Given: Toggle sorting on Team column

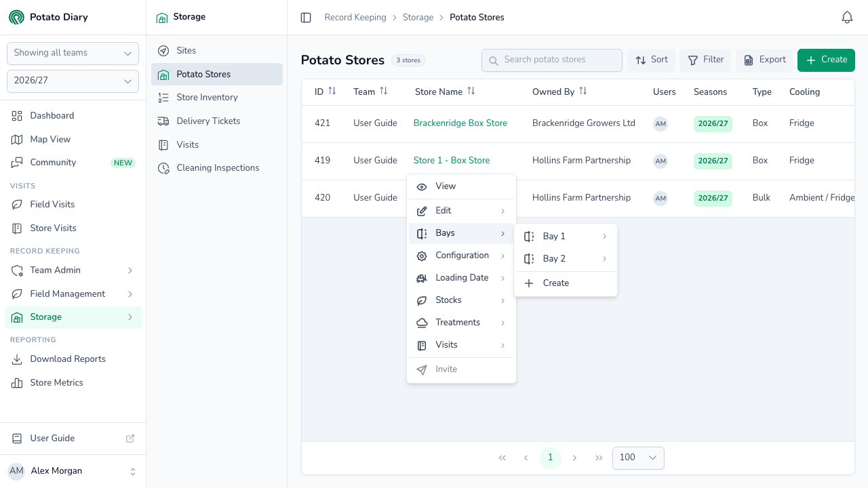Looking at the screenshot, I should coord(384,91).
